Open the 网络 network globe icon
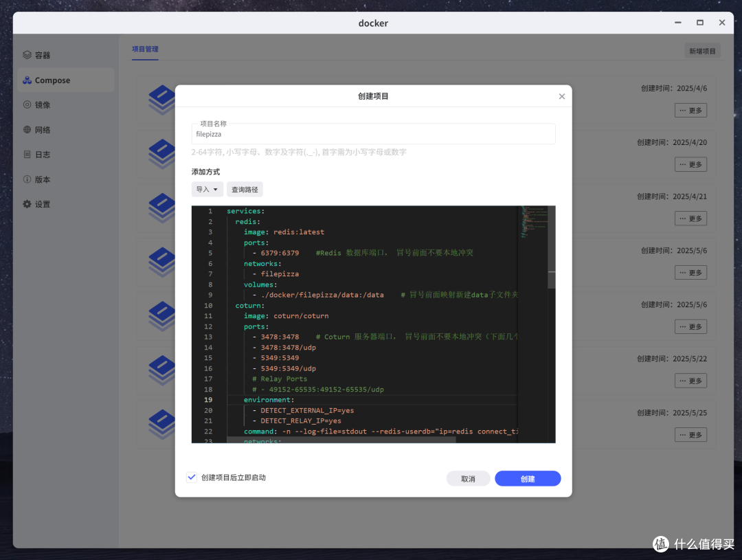The height and width of the screenshot is (560, 742). click(27, 129)
